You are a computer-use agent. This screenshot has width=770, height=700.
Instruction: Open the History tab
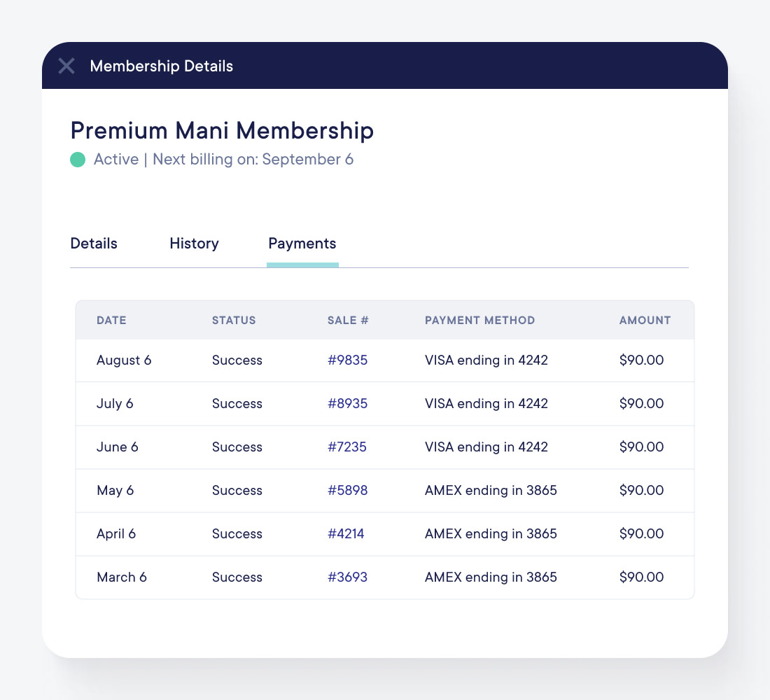click(194, 244)
